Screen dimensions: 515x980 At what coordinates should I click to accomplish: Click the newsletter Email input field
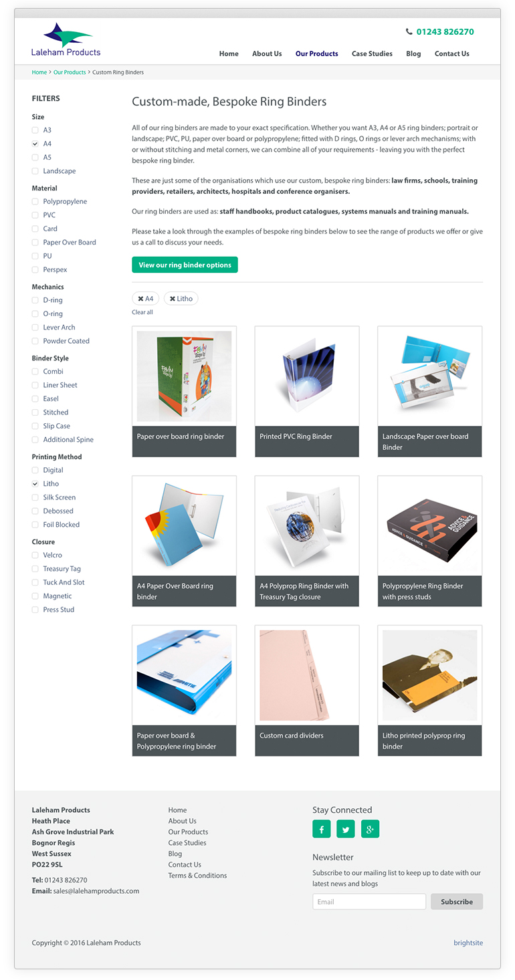pyautogui.click(x=369, y=902)
